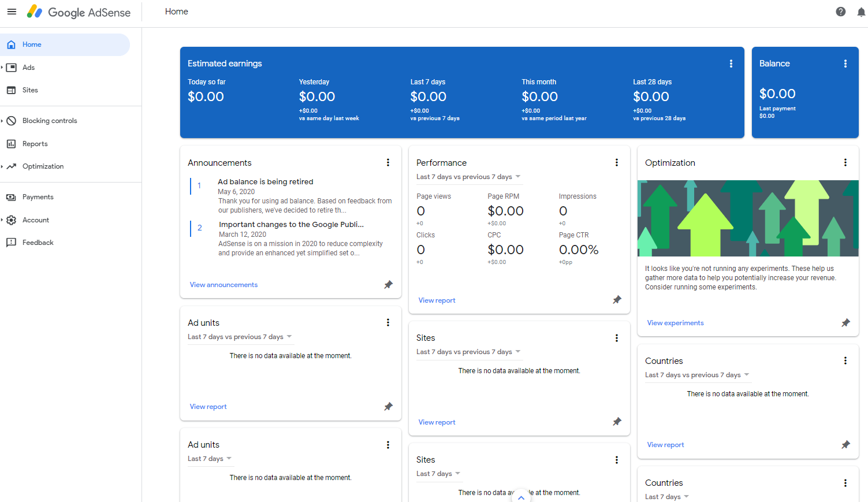Viewport: 868px width, 502px height.
Task: Pin the Performance card
Action: pos(617,300)
